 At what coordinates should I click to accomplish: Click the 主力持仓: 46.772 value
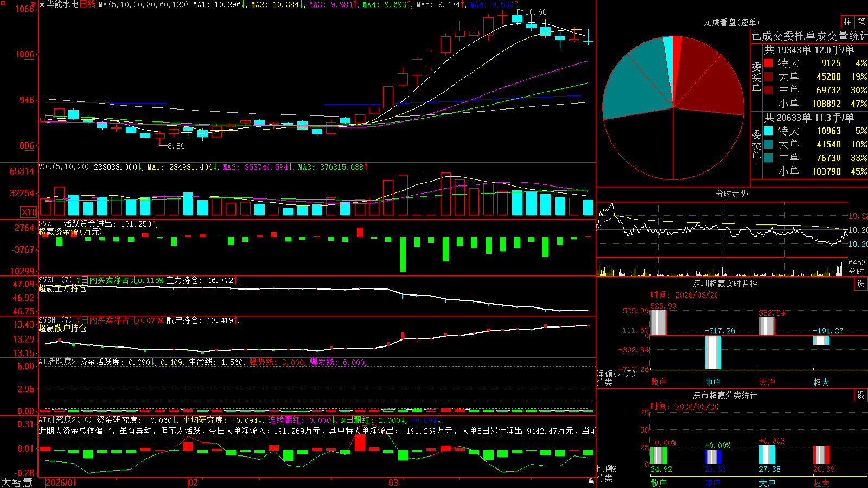200,280
